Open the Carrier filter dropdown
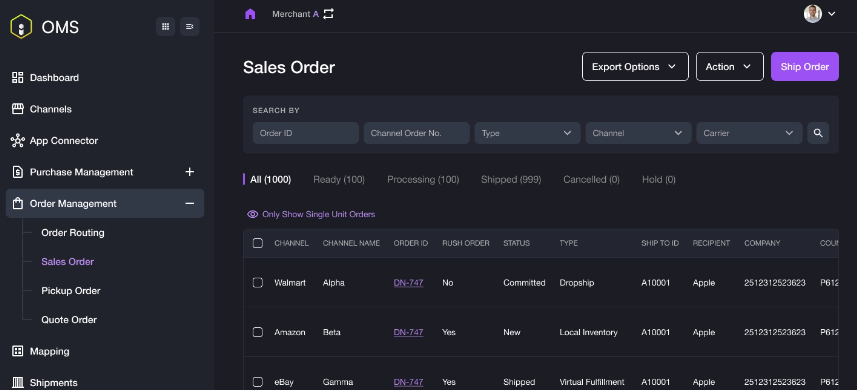857x390 pixels. [x=749, y=133]
